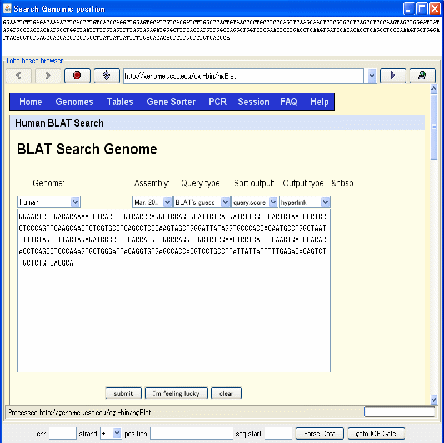Click the search icon button in browser toolbar

[422, 76]
